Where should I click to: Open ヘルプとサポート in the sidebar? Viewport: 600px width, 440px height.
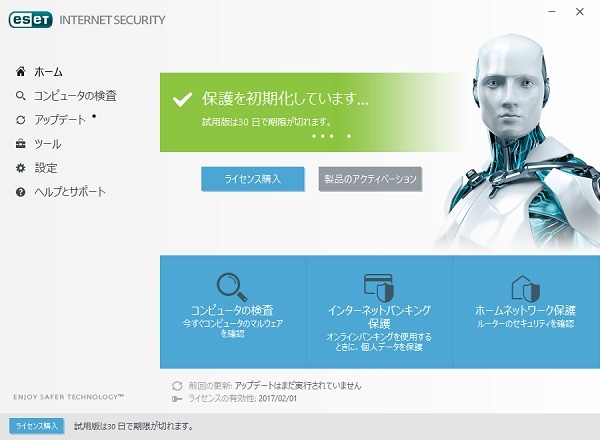pos(70,192)
